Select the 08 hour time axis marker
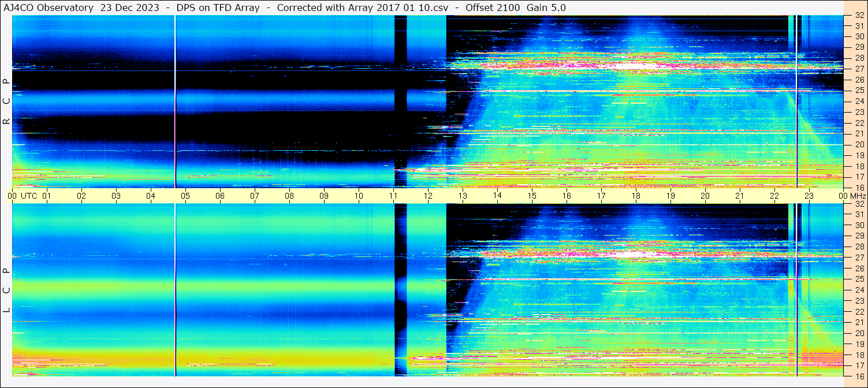This screenshot has width=868, height=388. coord(289,196)
